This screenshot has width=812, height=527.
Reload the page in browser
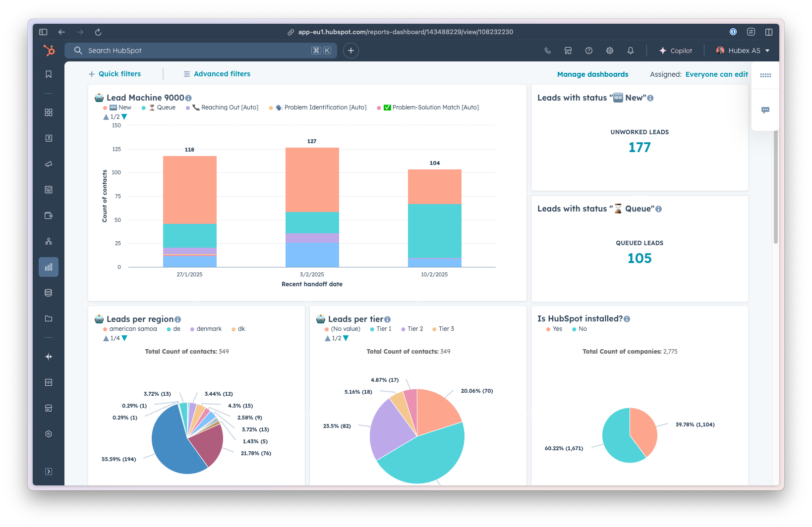coord(98,32)
